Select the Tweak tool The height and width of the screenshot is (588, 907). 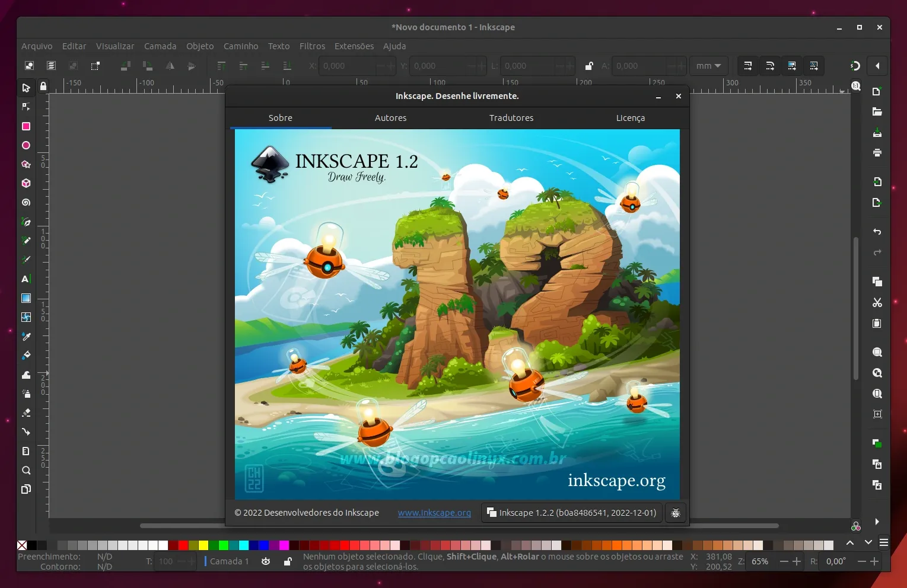coord(26,375)
